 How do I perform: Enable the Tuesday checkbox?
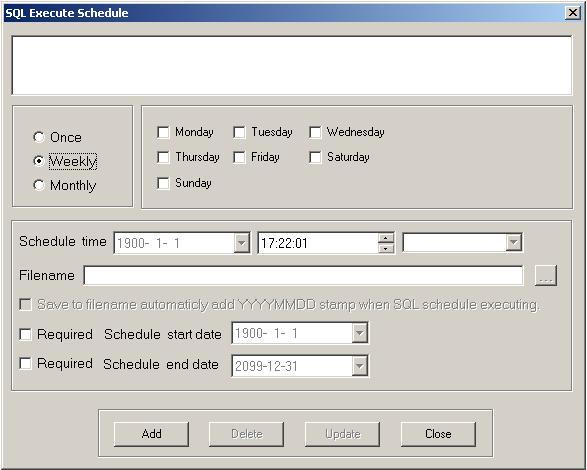(239, 132)
